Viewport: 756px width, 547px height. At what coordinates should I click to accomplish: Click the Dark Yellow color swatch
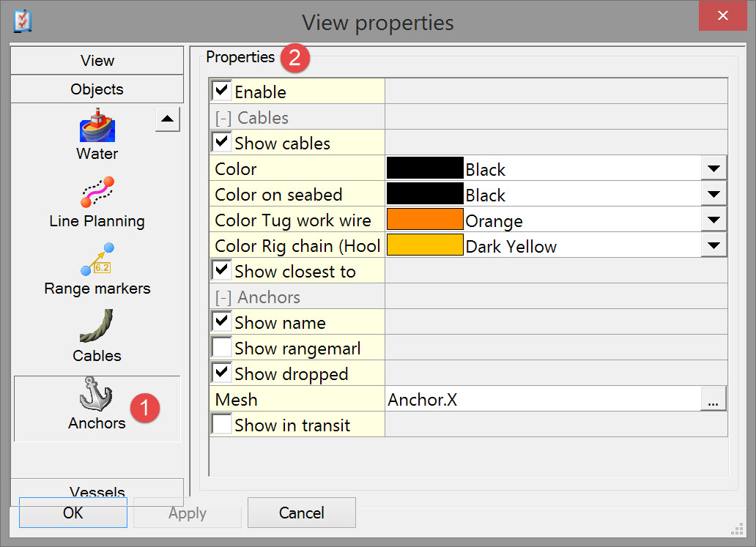pyautogui.click(x=425, y=246)
